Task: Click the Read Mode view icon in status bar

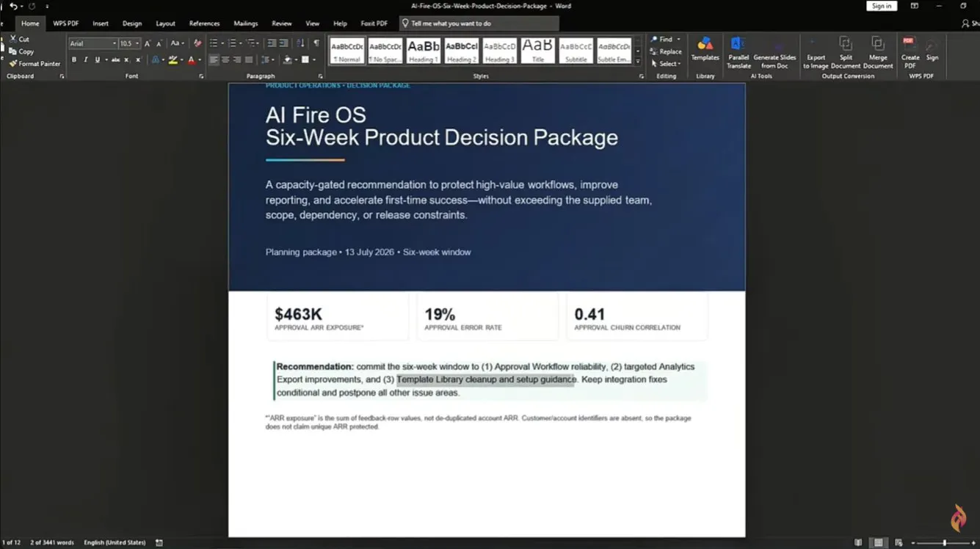Action: [x=858, y=542]
